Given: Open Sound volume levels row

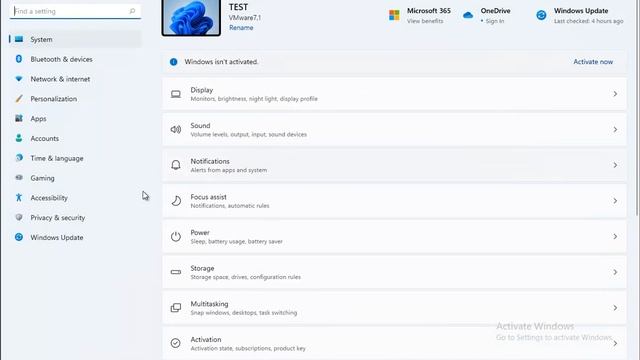Looking at the screenshot, I should click(x=394, y=129).
